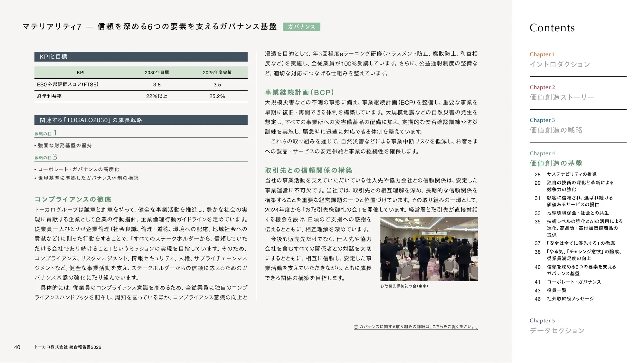Go to page 28 サステナビリティの推進
Screen dimensions: 644x363
click(x=566, y=174)
